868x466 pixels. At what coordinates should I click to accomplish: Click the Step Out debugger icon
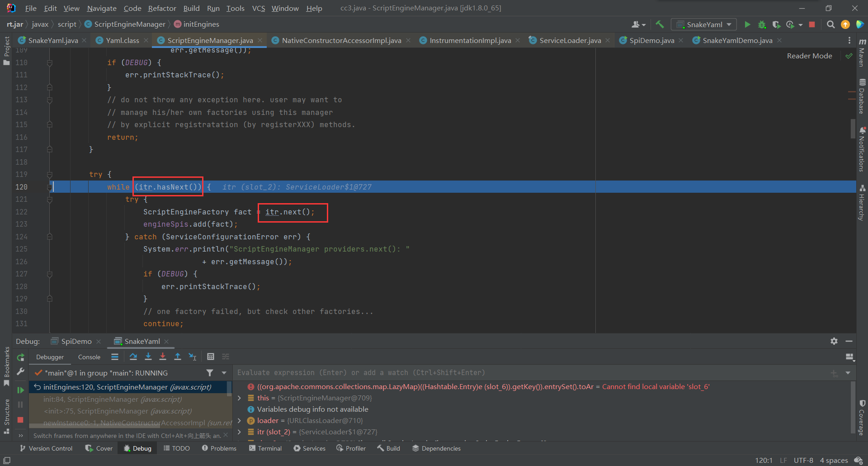point(178,357)
